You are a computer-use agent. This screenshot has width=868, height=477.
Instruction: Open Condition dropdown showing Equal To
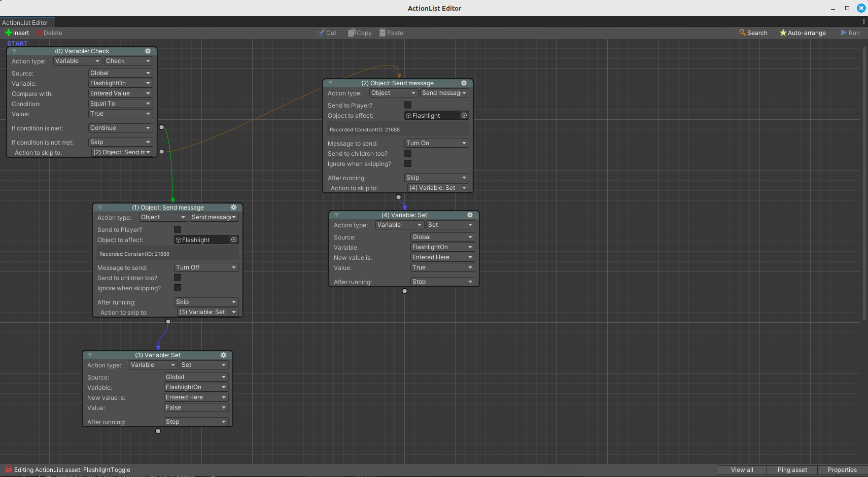click(x=120, y=104)
